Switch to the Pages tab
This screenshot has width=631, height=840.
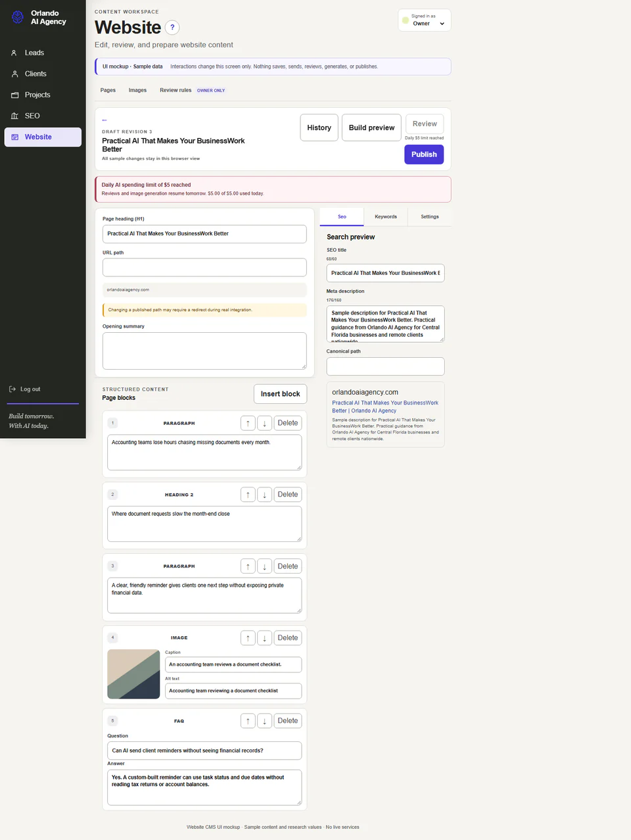tap(108, 90)
